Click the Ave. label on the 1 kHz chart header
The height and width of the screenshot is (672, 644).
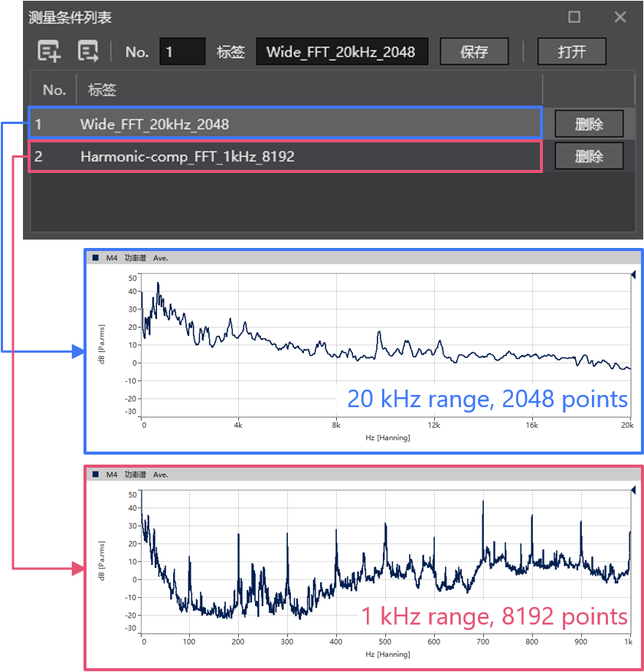tap(160, 475)
